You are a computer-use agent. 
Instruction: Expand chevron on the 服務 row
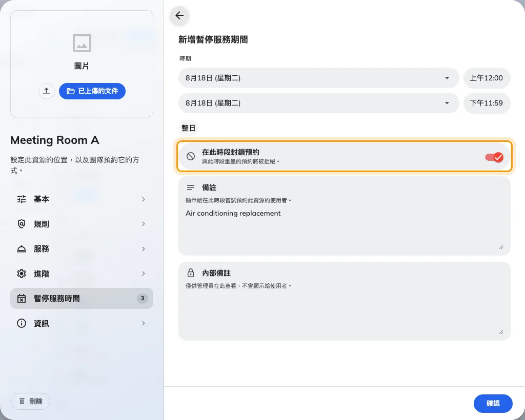tap(144, 249)
